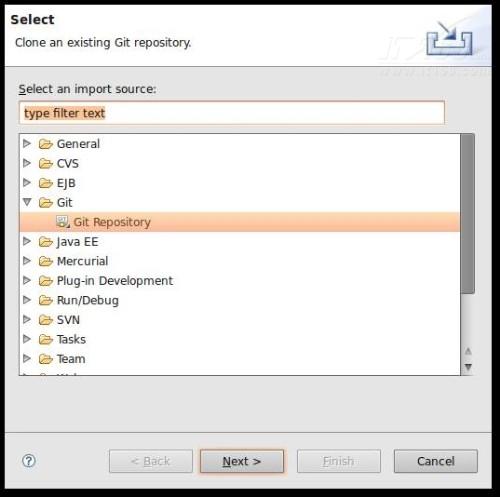The height and width of the screenshot is (497, 500).
Task: Expand the Run/Debug category
Action: [x=27, y=300]
